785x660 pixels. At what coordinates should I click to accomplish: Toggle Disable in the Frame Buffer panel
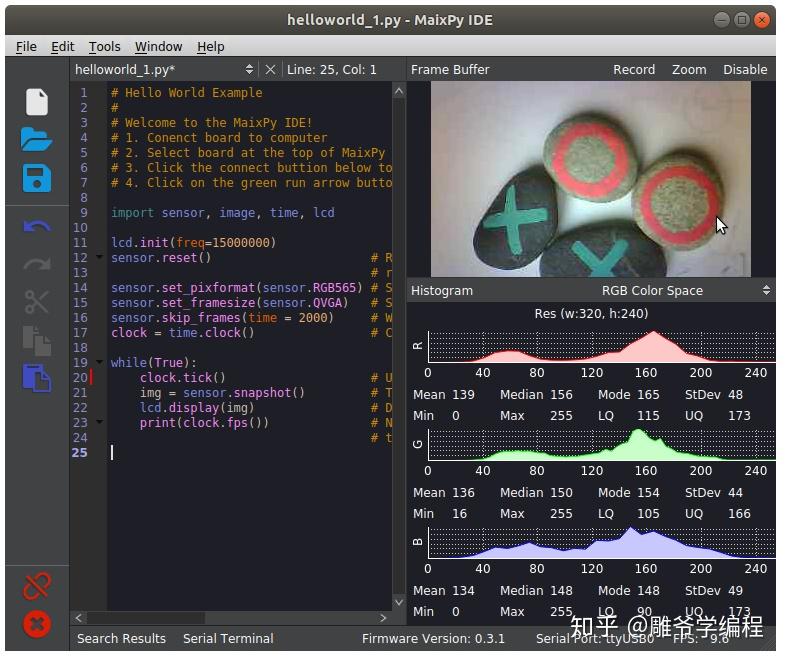745,70
